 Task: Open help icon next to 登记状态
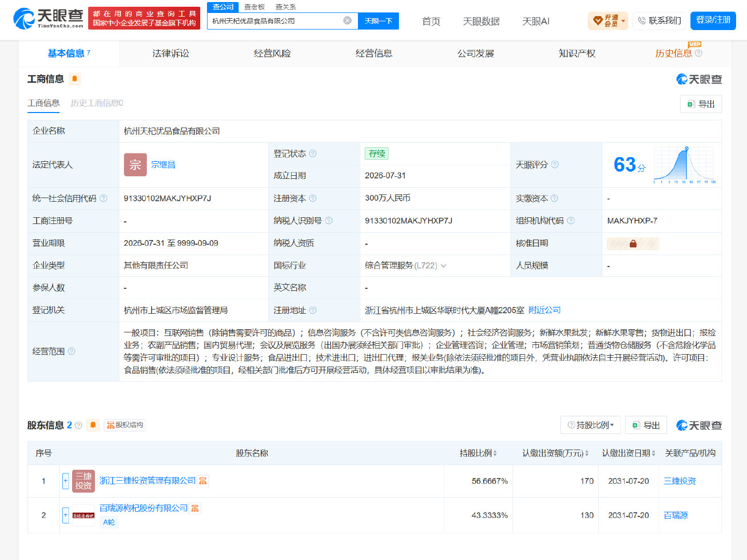tap(313, 153)
